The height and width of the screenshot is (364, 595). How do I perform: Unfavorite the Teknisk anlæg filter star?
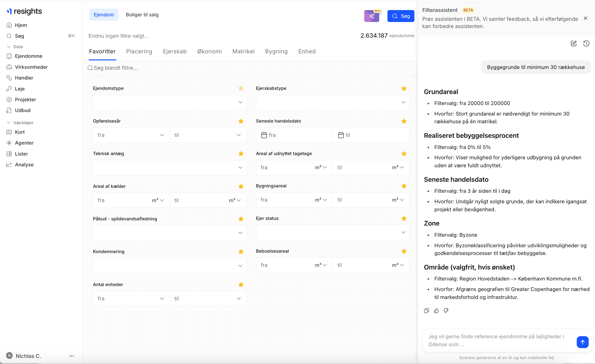pos(241,154)
